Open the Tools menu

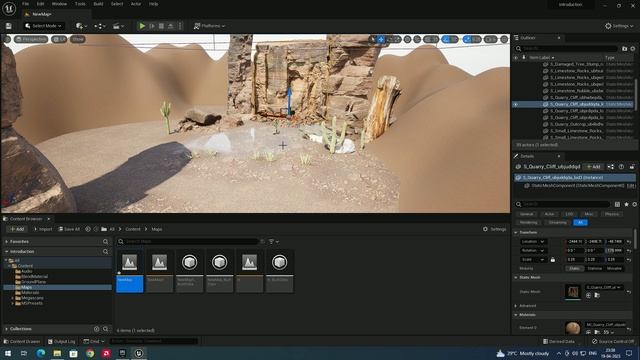[x=80, y=4]
